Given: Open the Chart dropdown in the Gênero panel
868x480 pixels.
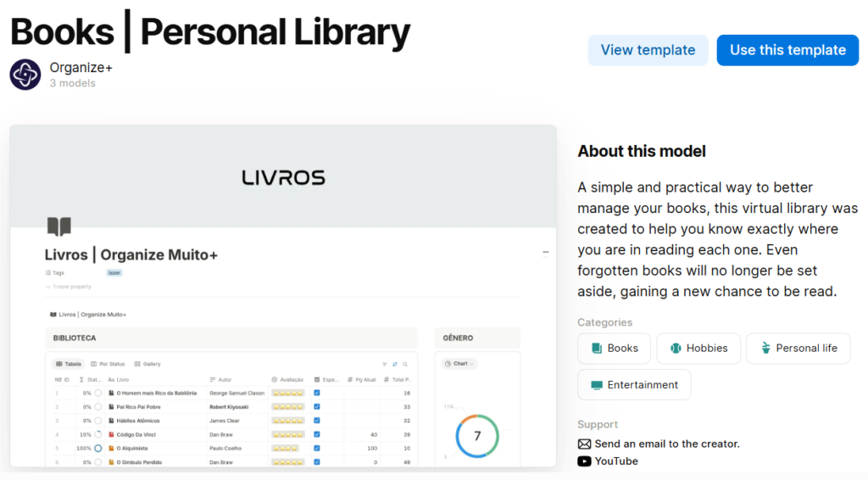Looking at the screenshot, I should point(460,364).
